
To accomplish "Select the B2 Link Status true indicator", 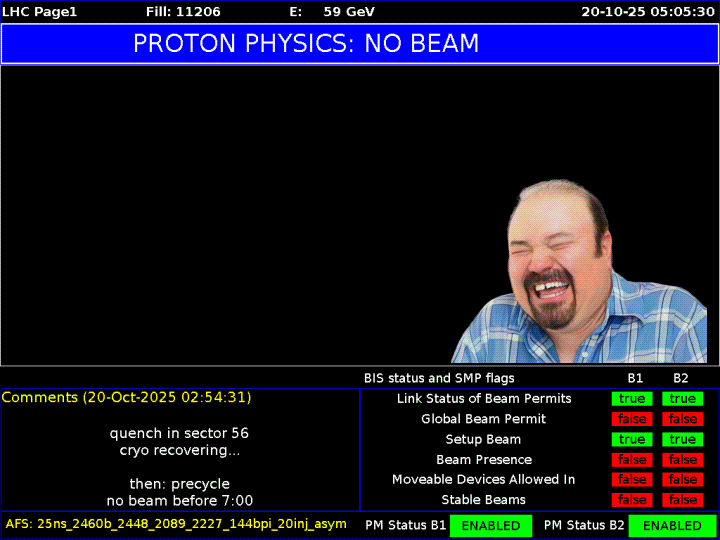I will pyautogui.click(x=682, y=399).
